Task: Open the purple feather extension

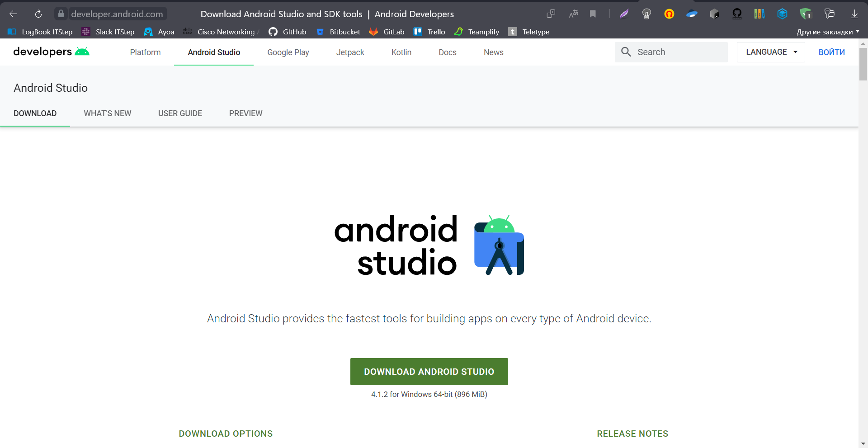Action: pyautogui.click(x=624, y=14)
